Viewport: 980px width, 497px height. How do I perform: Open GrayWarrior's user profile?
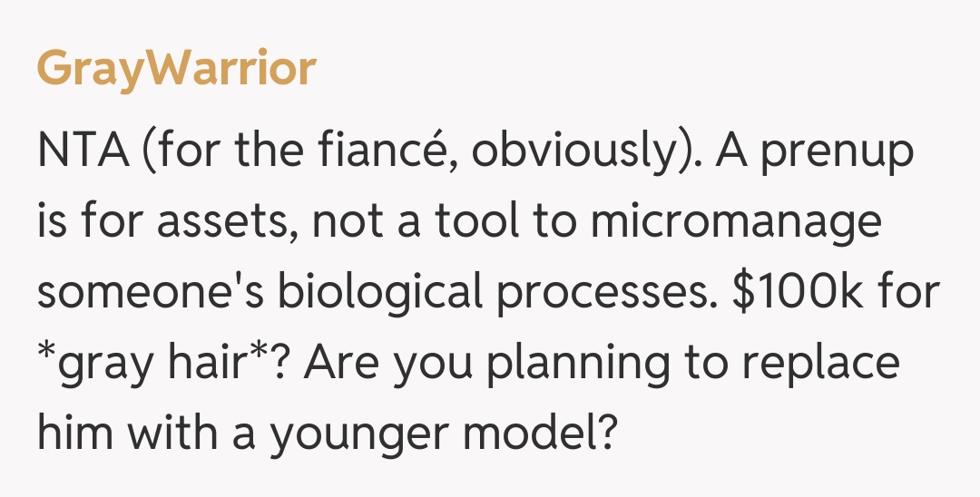pos(177,69)
